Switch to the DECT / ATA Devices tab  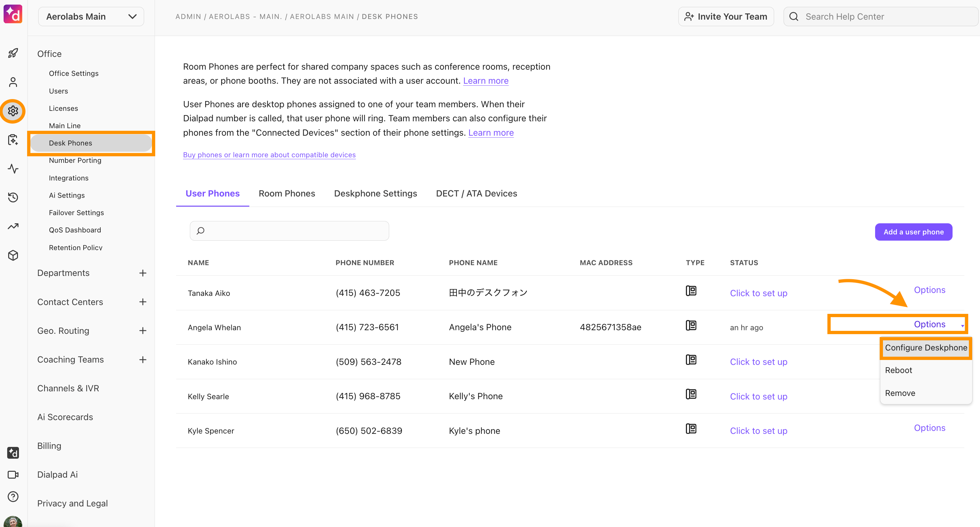(x=476, y=194)
